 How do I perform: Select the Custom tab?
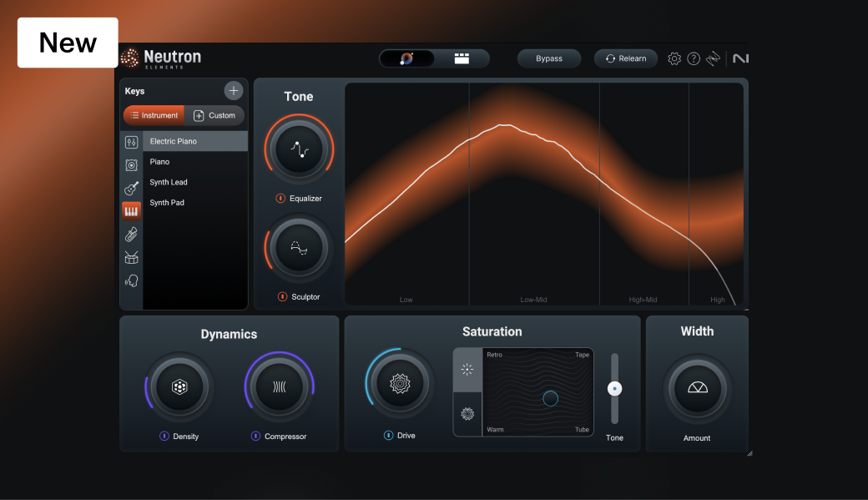pyautogui.click(x=214, y=115)
